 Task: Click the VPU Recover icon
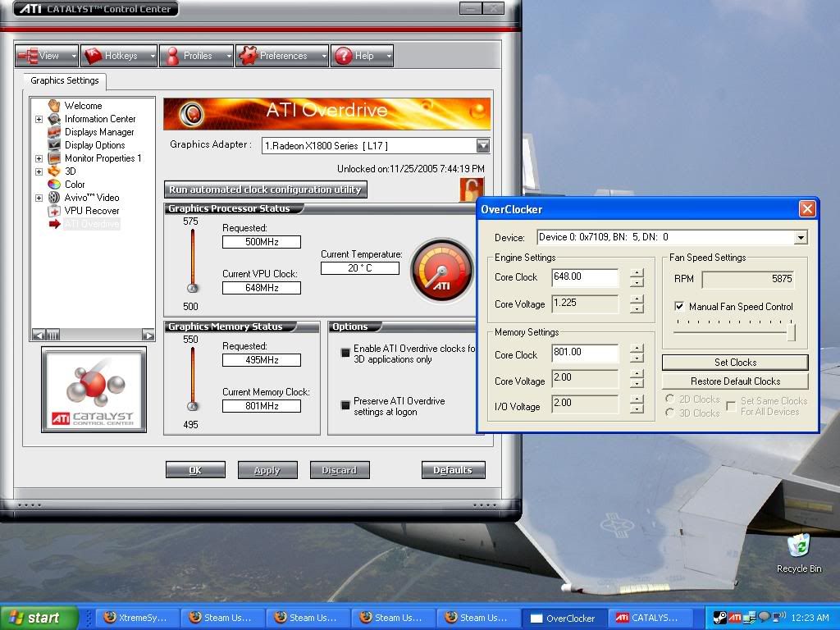54,211
